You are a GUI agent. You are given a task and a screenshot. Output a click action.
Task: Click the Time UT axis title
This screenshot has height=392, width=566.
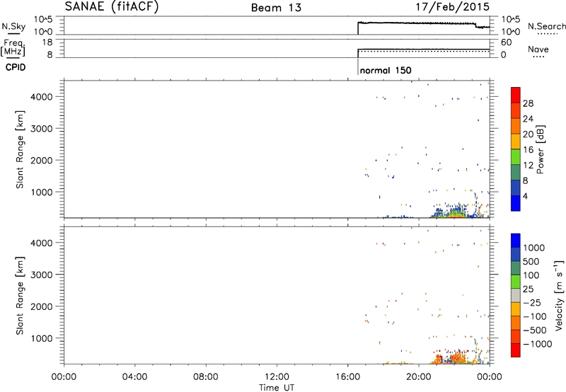click(277, 388)
